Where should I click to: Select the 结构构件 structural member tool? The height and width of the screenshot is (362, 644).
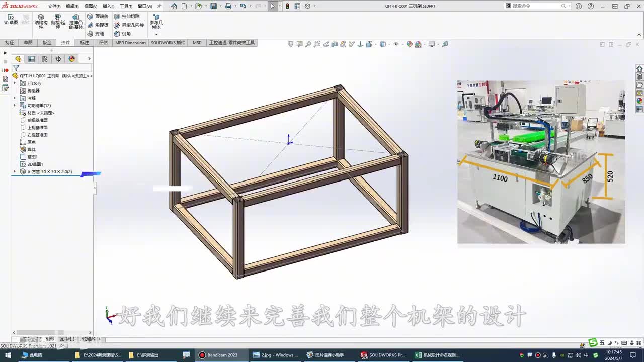pos(41,21)
